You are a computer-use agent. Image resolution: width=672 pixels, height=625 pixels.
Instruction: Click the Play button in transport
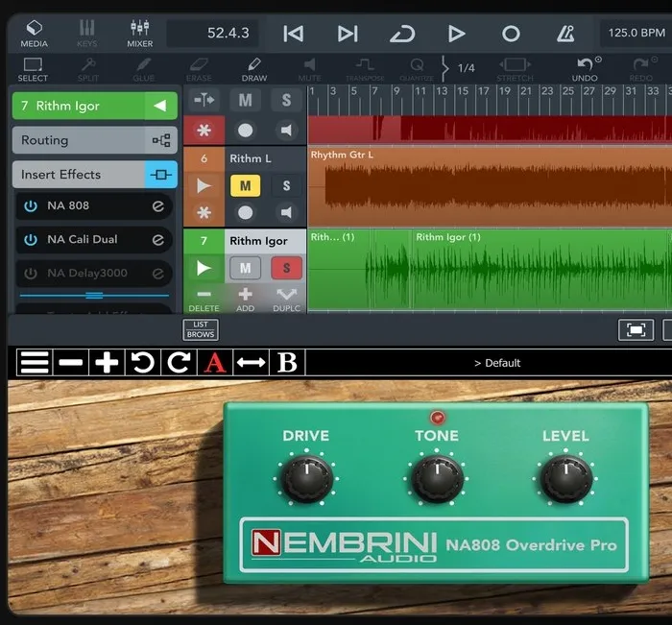tap(456, 34)
